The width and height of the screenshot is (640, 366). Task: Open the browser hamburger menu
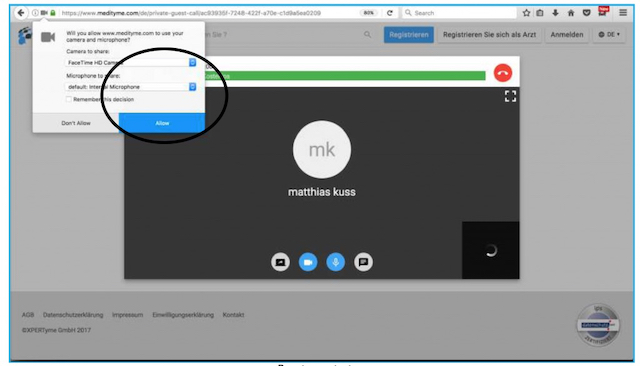623,13
